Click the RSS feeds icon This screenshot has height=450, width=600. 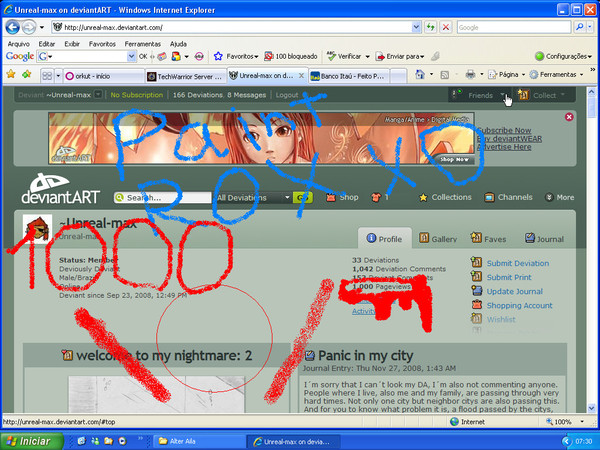(x=445, y=75)
